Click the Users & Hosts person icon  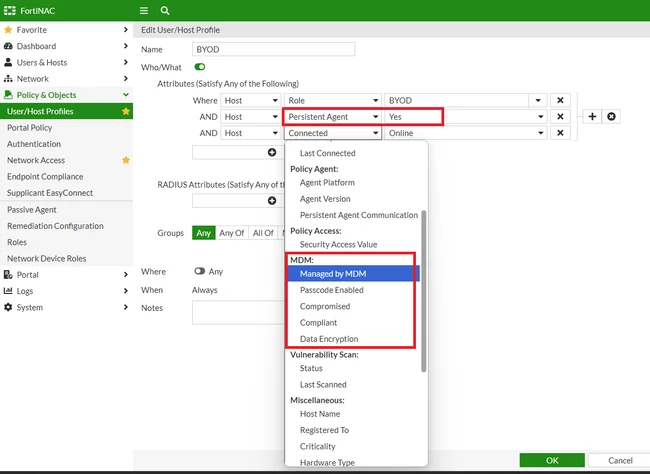point(8,62)
